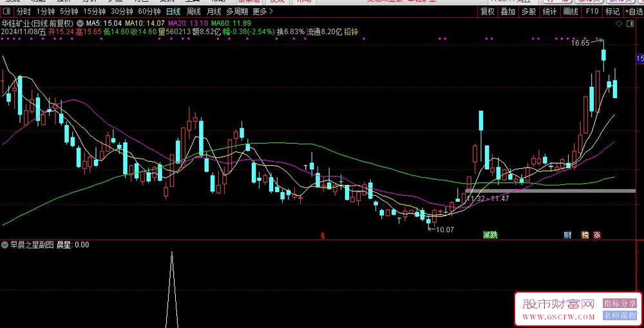Switch to 月线 monthly chart
Viewport: 644px width, 328px height.
[214, 12]
